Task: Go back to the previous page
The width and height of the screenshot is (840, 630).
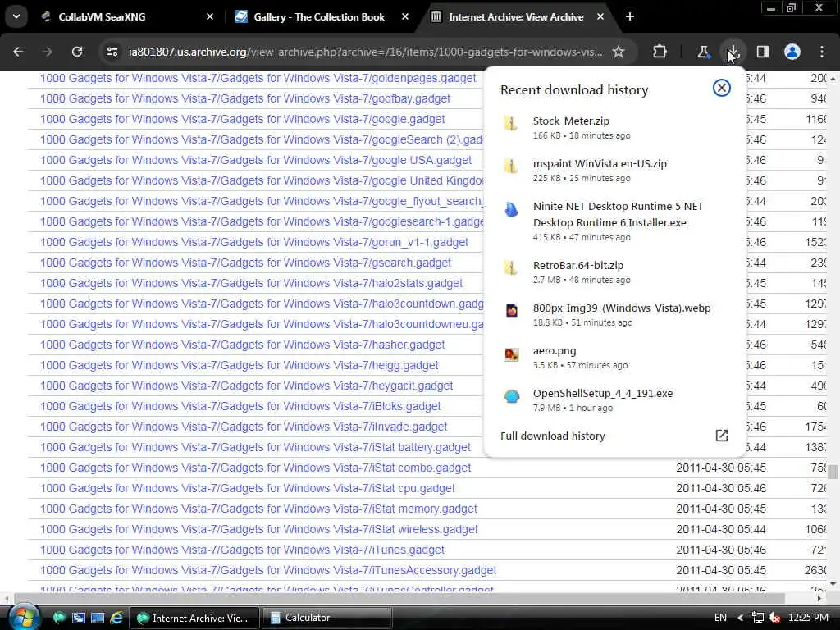Action: pos(18,52)
